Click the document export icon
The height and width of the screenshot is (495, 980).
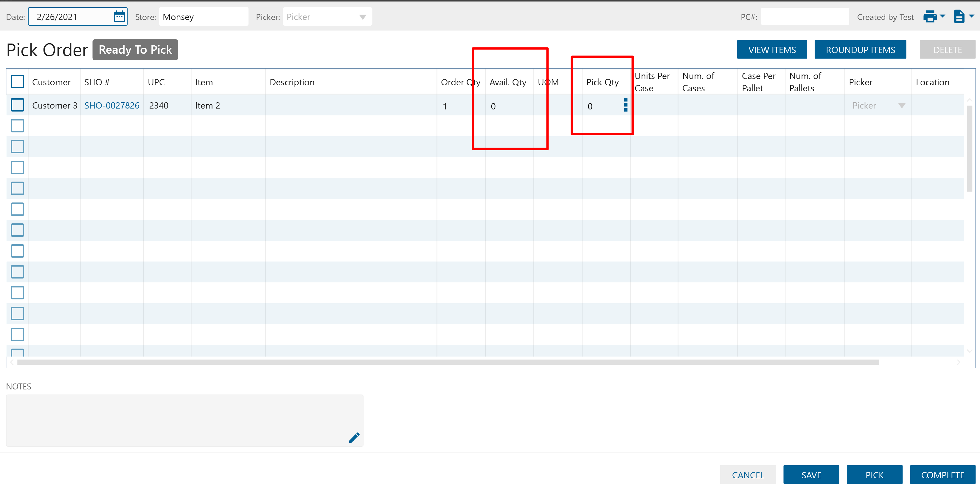959,17
